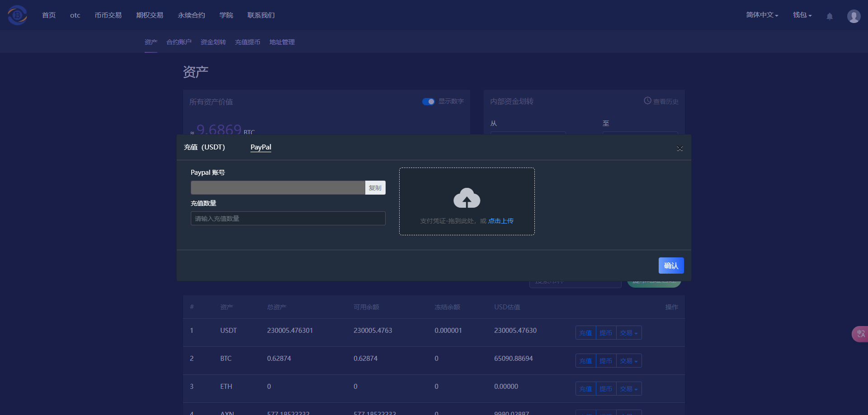Open the notification bell
This screenshot has width=868, height=415.
(830, 16)
